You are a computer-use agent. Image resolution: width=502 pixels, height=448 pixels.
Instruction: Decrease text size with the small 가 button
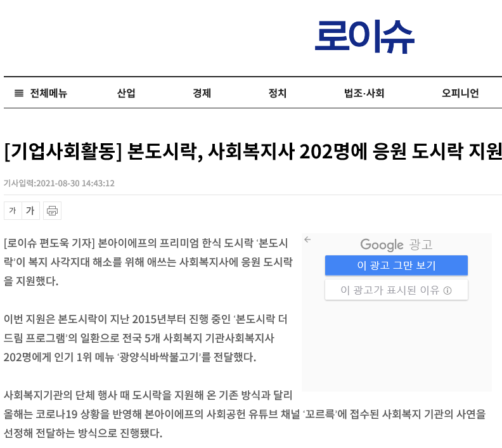click(x=13, y=210)
